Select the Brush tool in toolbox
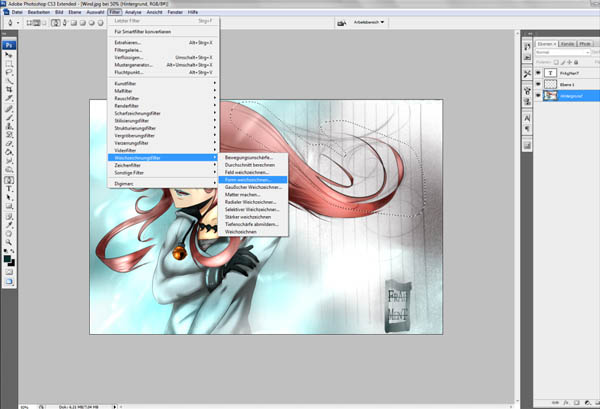 coord(9,117)
